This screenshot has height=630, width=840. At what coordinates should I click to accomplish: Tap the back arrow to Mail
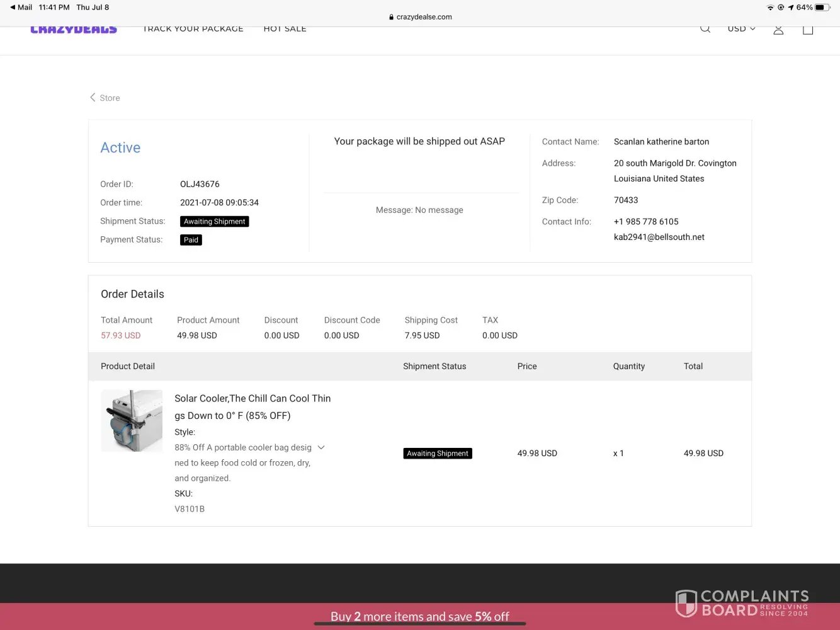(13, 8)
